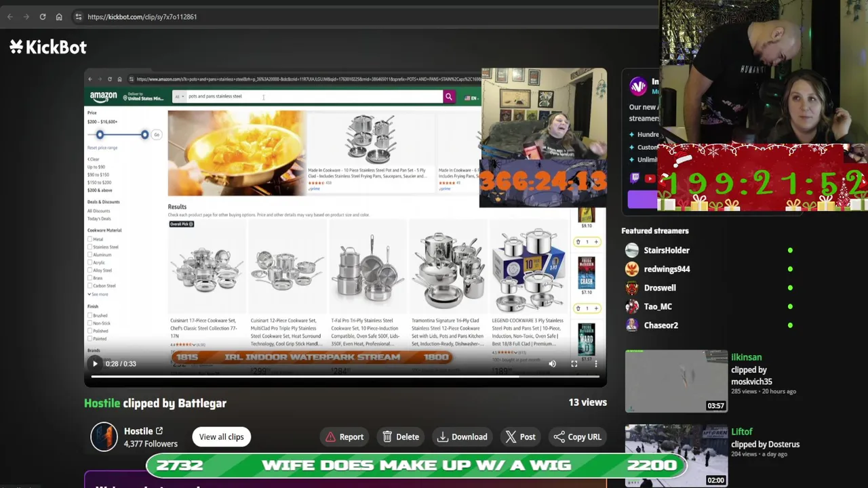Go to the browser home page
Screen dimensions: 868x488
[59, 17]
